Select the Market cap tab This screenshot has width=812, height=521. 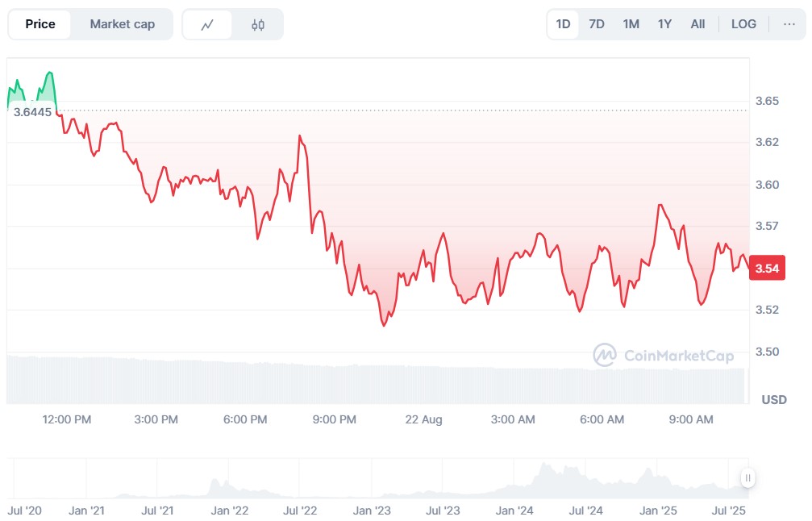coord(122,24)
